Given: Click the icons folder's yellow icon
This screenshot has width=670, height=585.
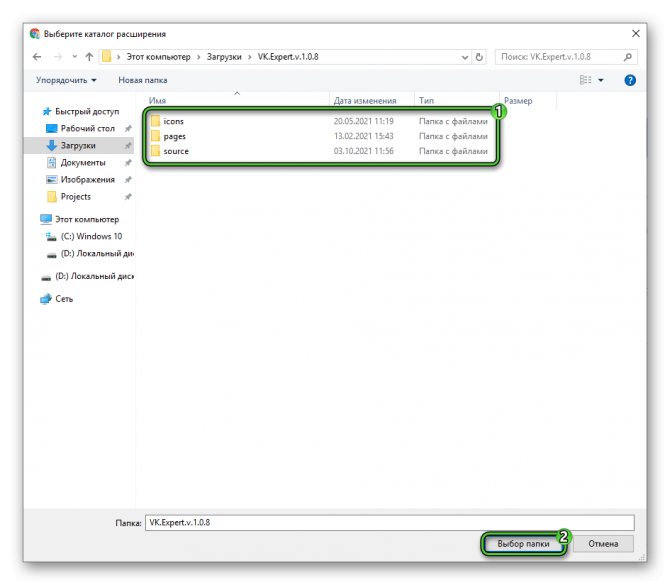Looking at the screenshot, I should pyautogui.click(x=156, y=121).
